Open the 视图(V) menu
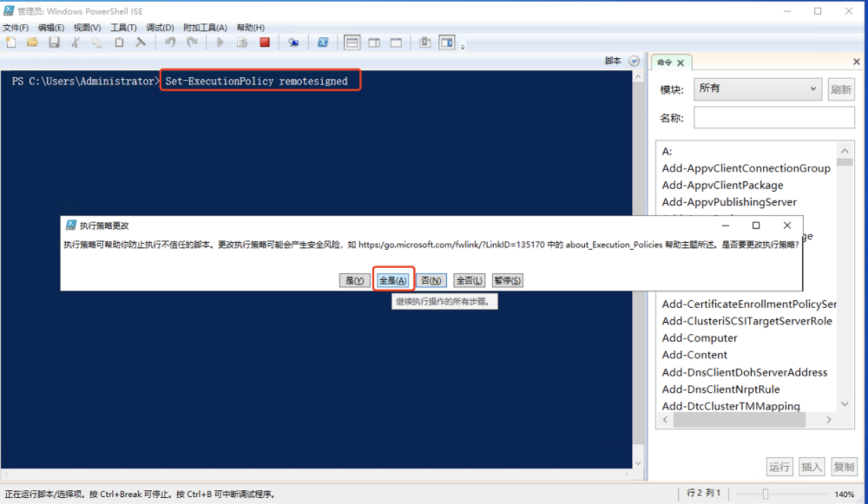The height and width of the screenshot is (504, 868). (x=88, y=27)
